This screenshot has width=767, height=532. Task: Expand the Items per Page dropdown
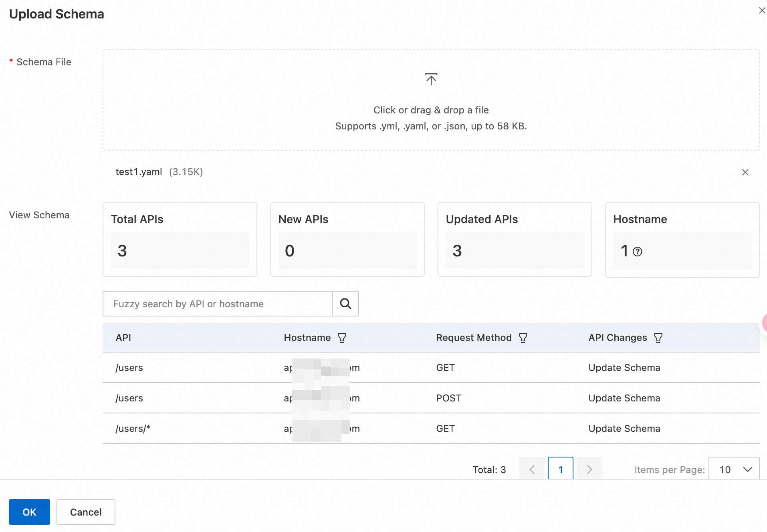pos(734,470)
